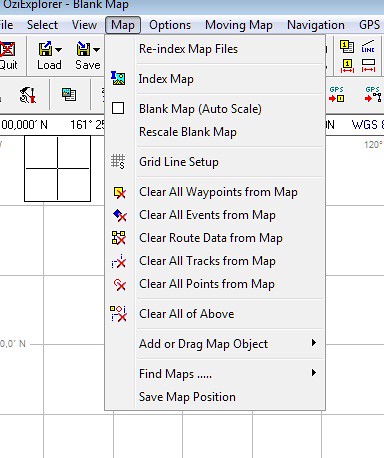The width and height of the screenshot is (384, 458).
Task: Open the Save dropdown arrow
Action: [96, 50]
